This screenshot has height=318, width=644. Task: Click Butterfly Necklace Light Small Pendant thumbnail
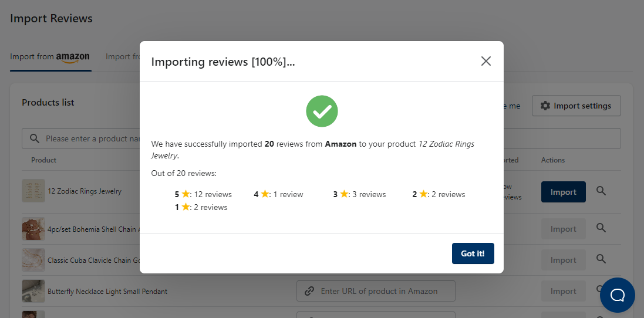coord(33,292)
